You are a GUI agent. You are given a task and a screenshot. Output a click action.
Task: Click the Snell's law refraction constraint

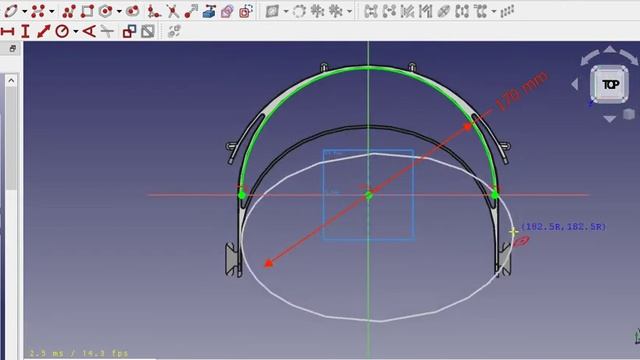[107, 31]
